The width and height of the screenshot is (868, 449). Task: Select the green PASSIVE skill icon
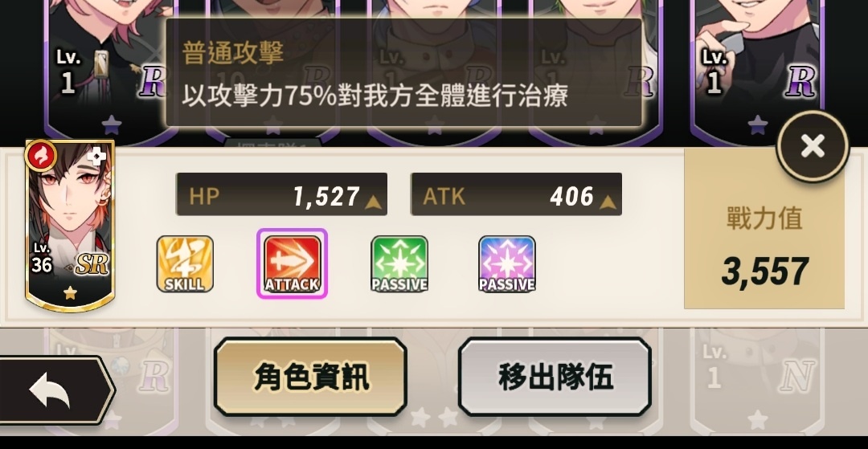399,263
